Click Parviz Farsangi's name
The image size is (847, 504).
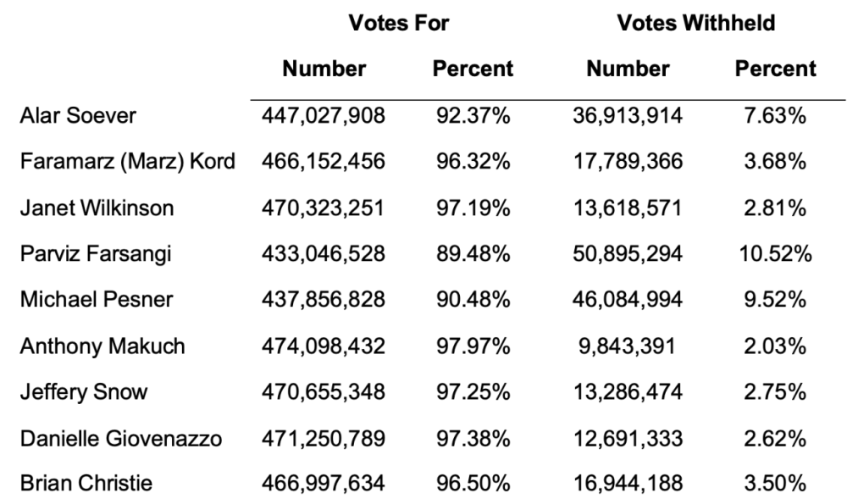96,254
